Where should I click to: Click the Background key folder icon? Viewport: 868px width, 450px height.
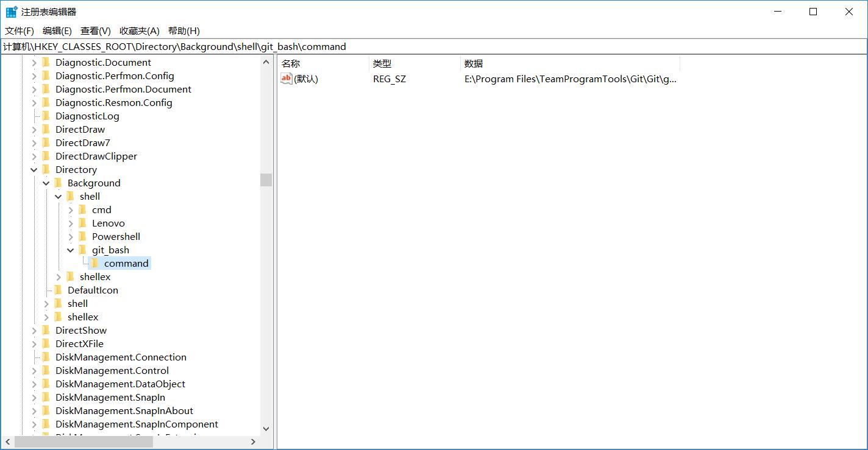click(x=57, y=183)
